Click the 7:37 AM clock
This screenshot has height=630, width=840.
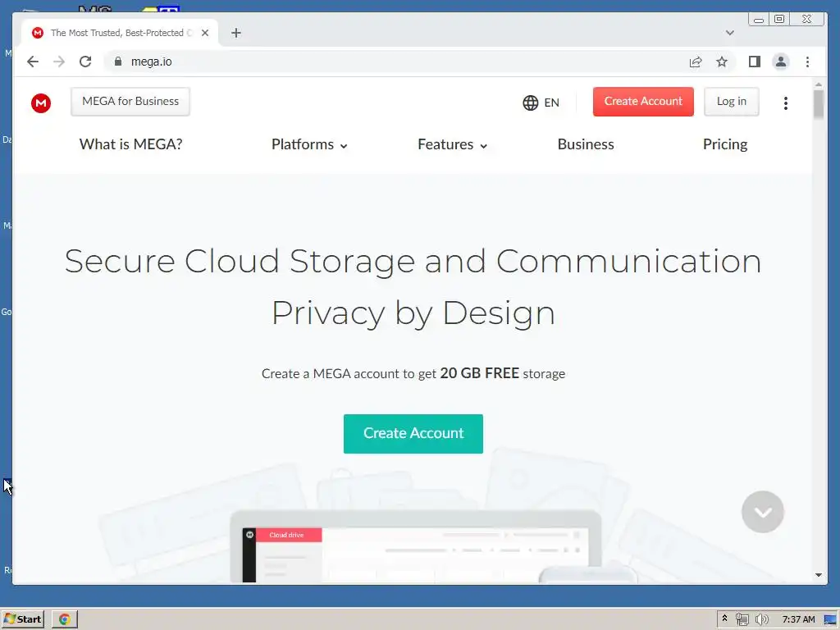click(x=798, y=619)
